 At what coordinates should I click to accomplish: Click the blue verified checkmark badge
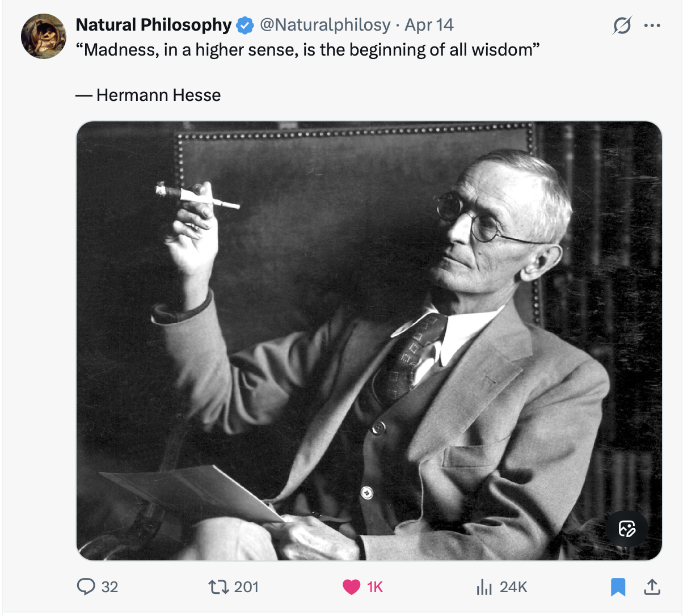point(244,26)
